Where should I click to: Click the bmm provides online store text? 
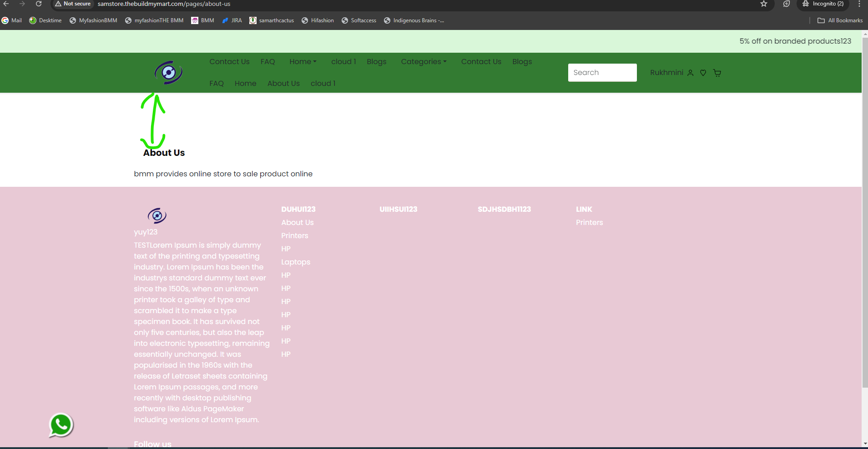pos(223,174)
